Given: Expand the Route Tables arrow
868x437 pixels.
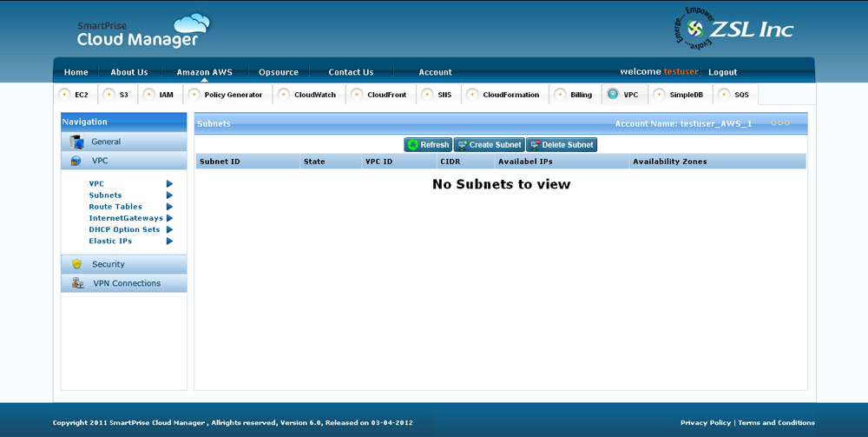Looking at the screenshot, I should [x=169, y=207].
